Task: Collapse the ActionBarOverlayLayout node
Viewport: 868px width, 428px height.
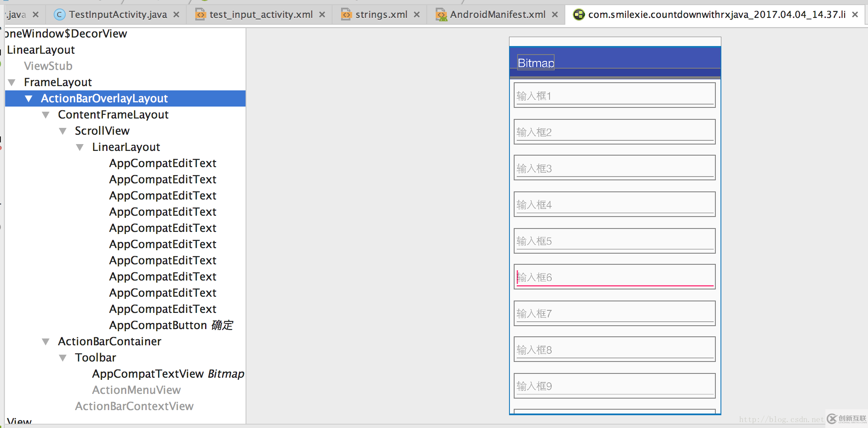Action: pyautogui.click(x=29, y=98)
